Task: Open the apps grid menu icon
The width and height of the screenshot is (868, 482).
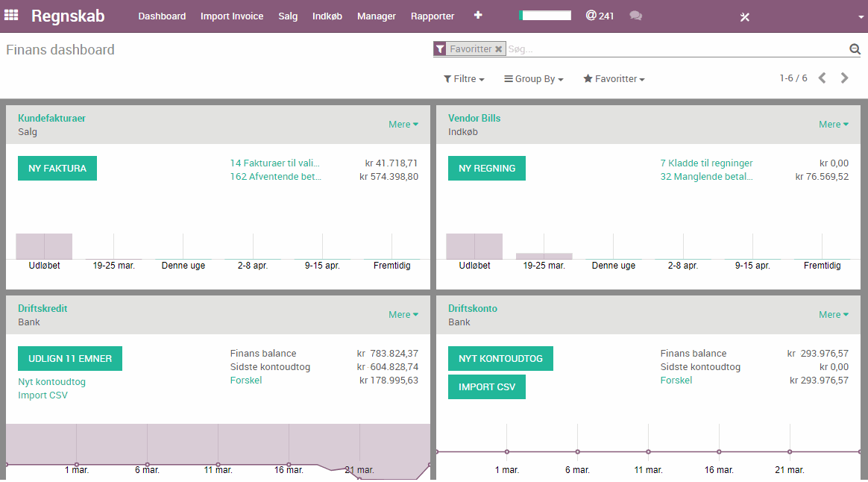Action: 11,16
